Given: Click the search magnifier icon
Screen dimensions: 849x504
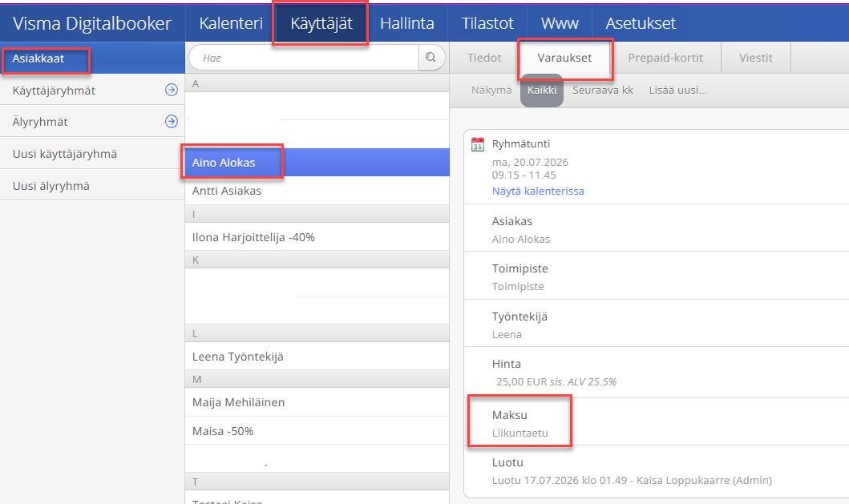Looking at the screenshot, I should click(431, 58).
